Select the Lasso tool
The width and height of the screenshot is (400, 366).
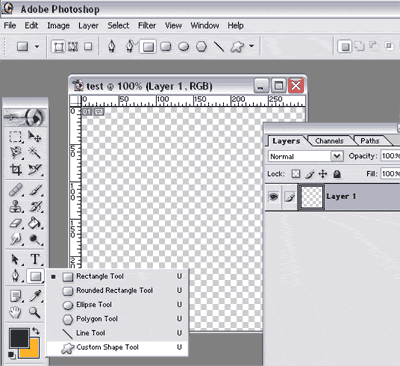(x=16, y=153)
